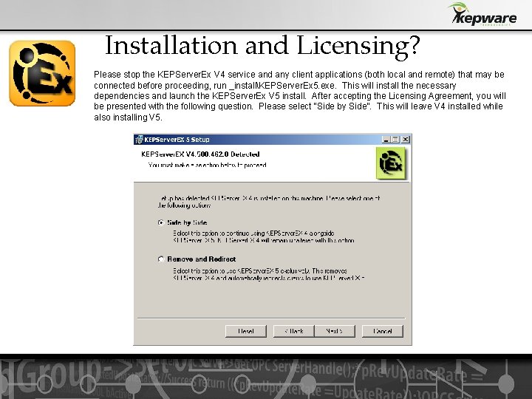Click the Back button in setup dialog

click(293, 331)
